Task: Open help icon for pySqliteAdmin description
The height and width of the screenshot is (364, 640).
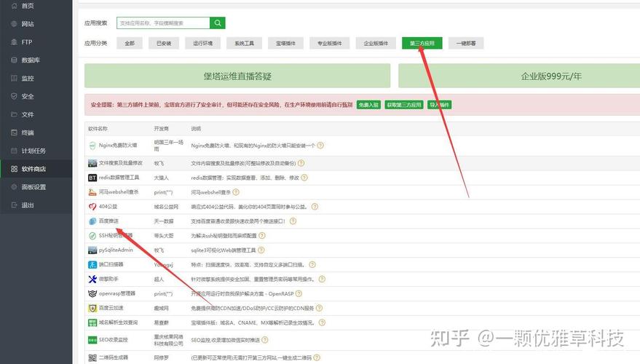Action: tap(261, 250)
